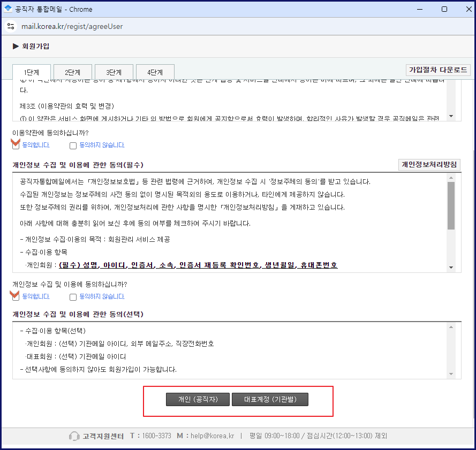Switch to the 2단계 tab
476x450 pixels.
pos(72,71)
